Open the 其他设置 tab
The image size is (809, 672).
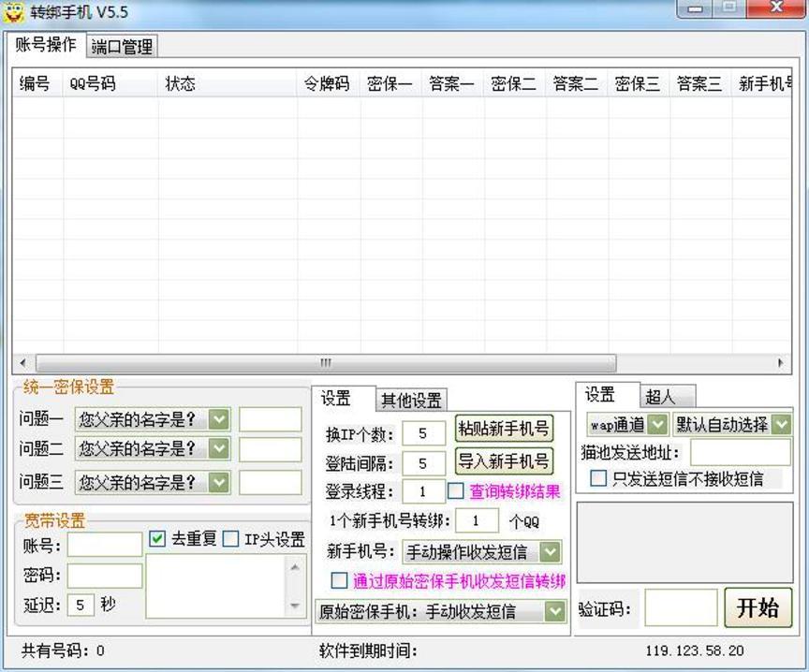tap(412, 400)
